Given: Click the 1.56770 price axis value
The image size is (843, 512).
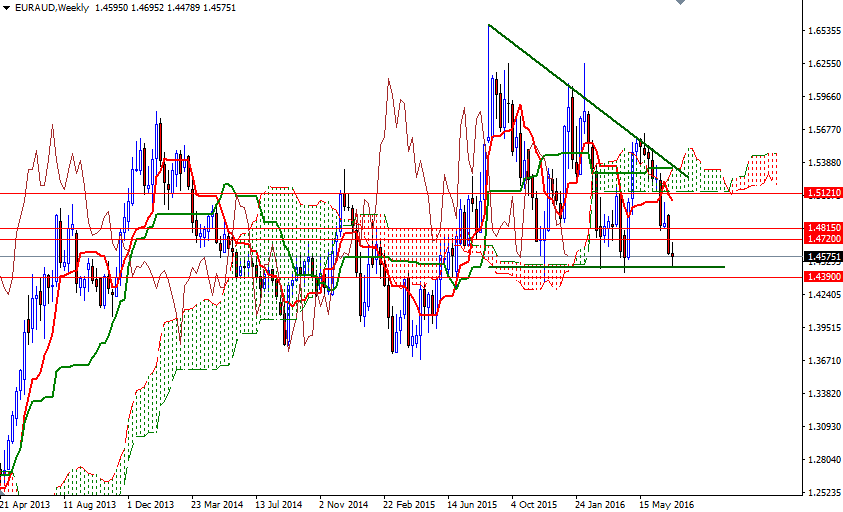Looking at the screenshot, I should 825,130.
